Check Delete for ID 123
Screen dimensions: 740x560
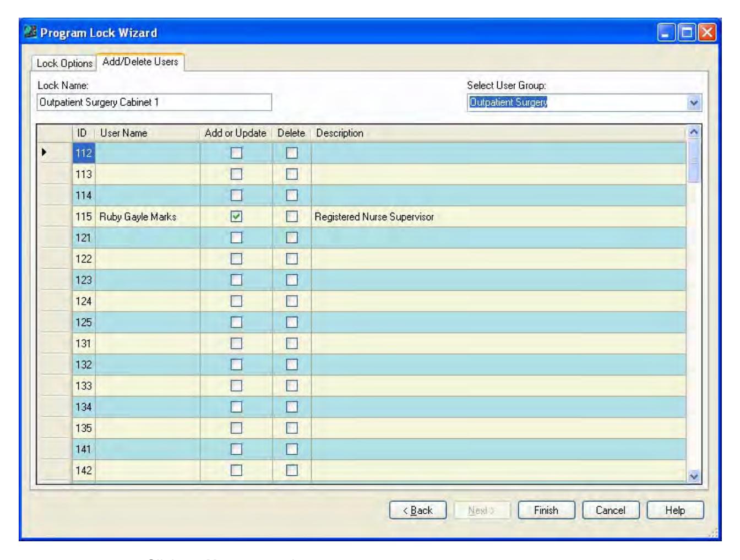pyautogui.click(x=292, y=280)
